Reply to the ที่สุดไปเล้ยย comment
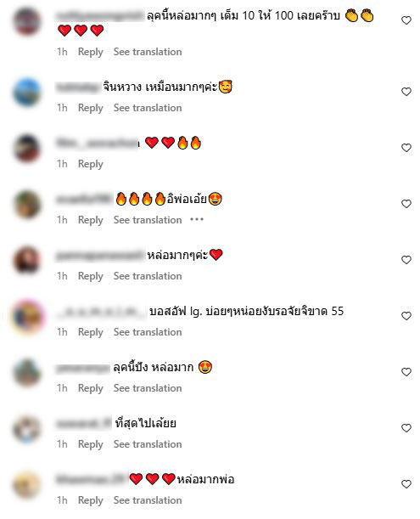 [x=90, y=444]
